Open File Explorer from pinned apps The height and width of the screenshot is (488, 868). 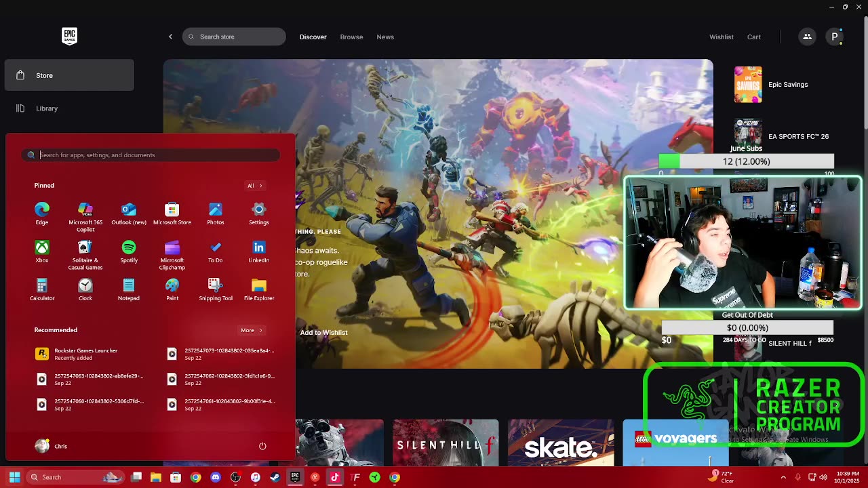point(259,289)
